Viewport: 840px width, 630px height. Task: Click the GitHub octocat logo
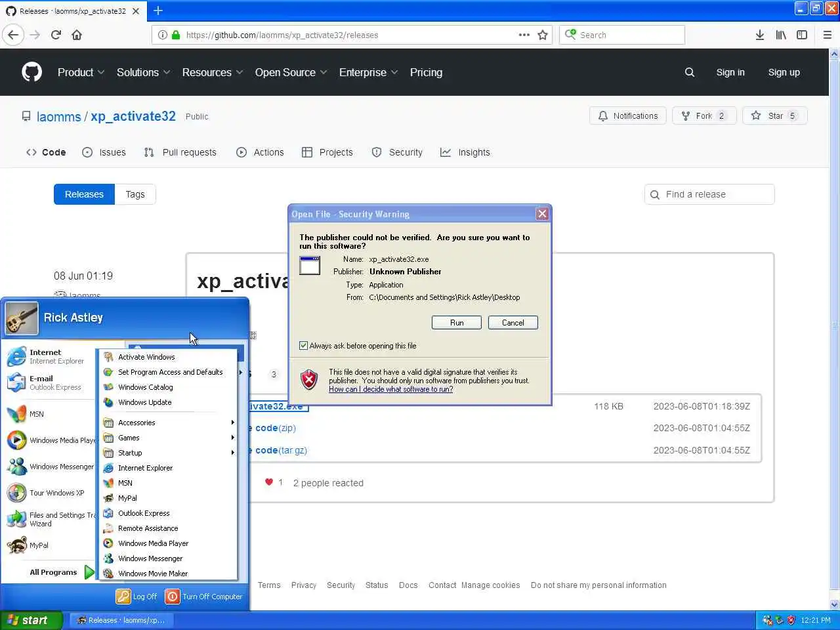tap(31, 72)
